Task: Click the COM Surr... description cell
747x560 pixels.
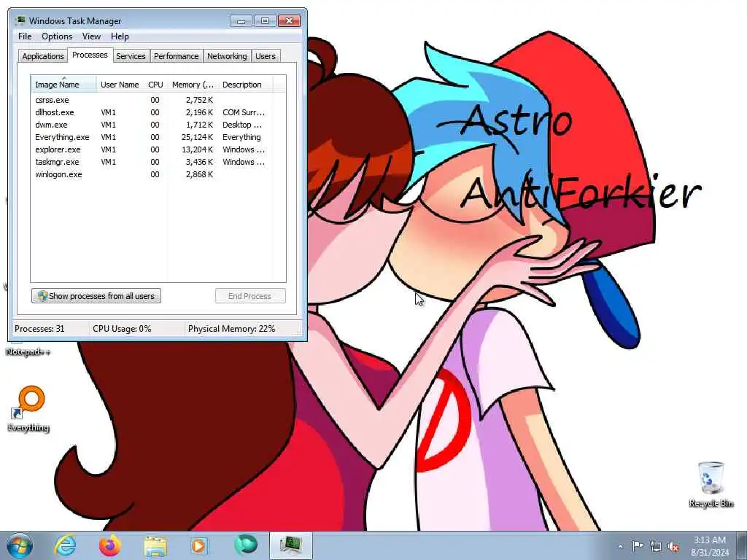Action: 244,112
